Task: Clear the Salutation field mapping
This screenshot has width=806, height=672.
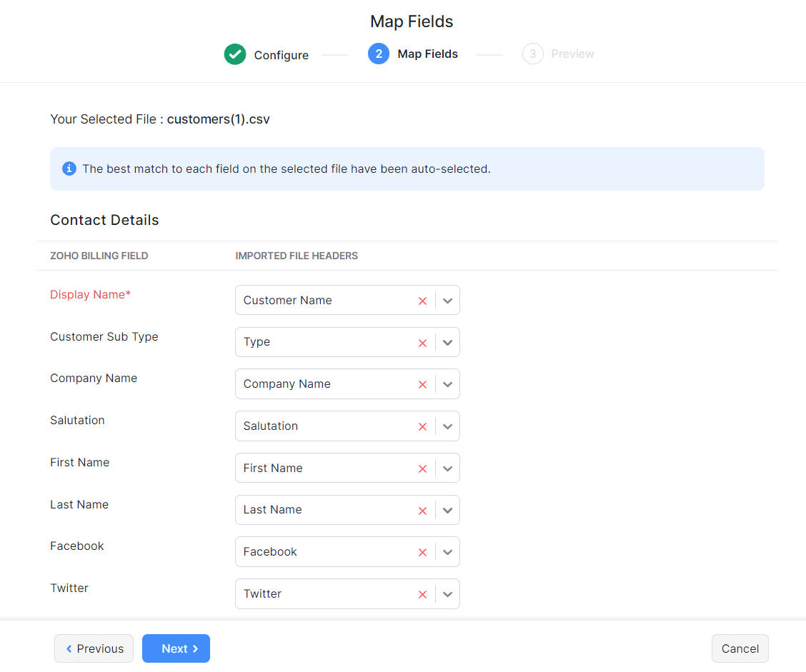Action: pyautogui.click(x=422, y=426)
